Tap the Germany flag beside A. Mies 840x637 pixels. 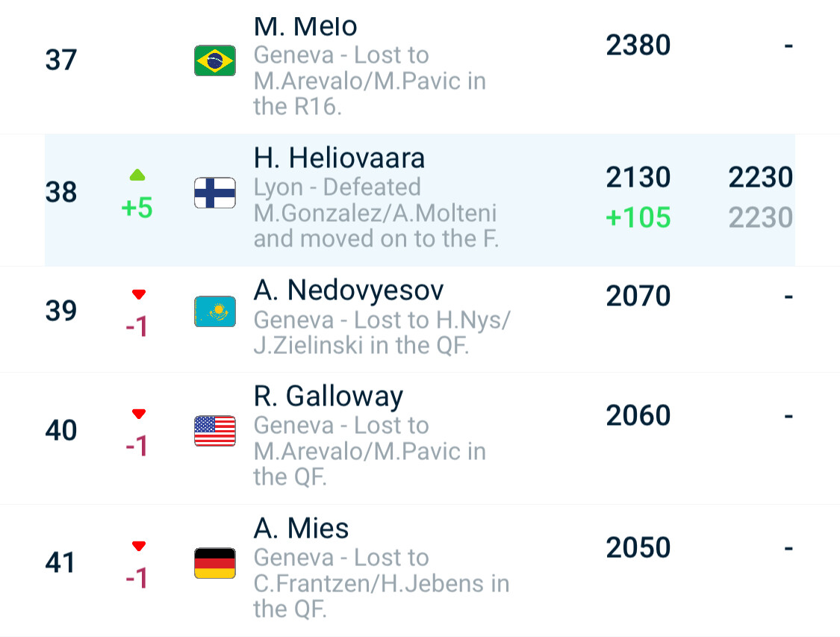[x=215, y=563]
